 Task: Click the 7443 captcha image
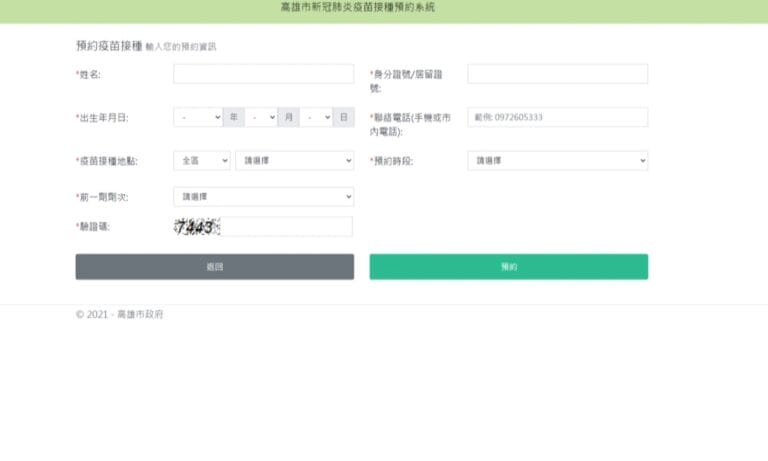coord(196,227)
